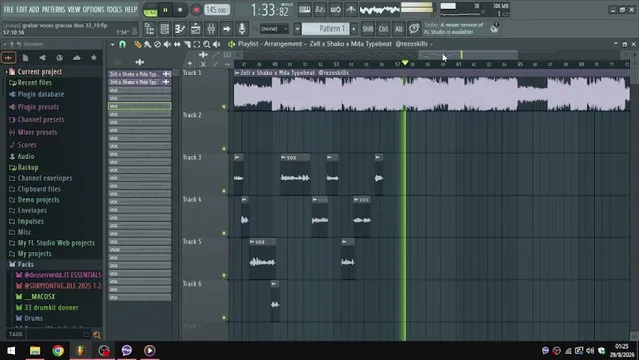639x360 pixels.
Task: Click the right arrow icon beside microphone
Action: pos(227,29)
